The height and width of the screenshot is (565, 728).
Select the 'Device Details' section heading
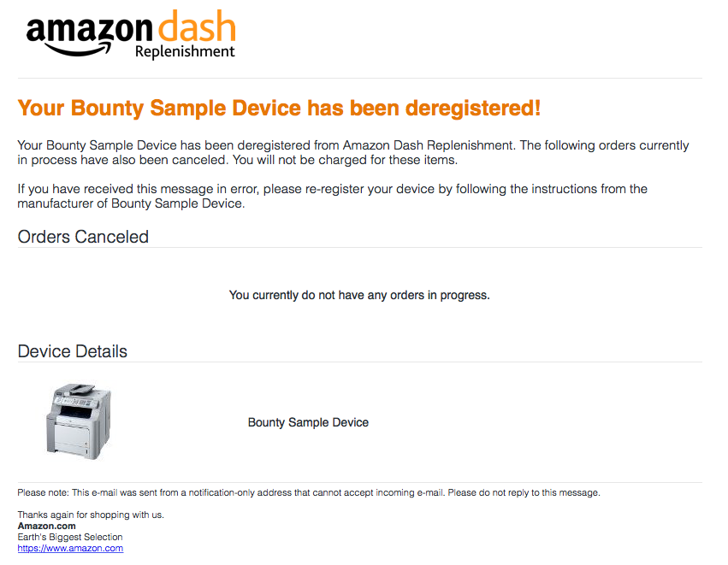(73, 351)
